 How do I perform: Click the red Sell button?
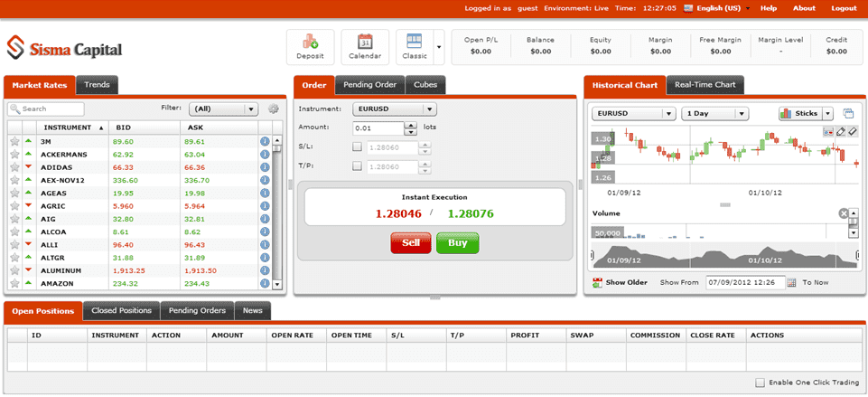pyautogui.click(x=410, y=243)
